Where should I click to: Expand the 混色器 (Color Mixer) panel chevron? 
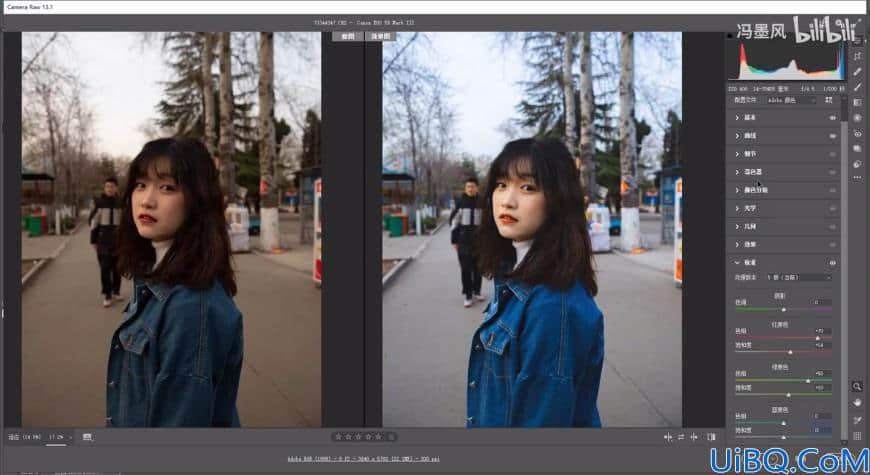click(737, 172)
